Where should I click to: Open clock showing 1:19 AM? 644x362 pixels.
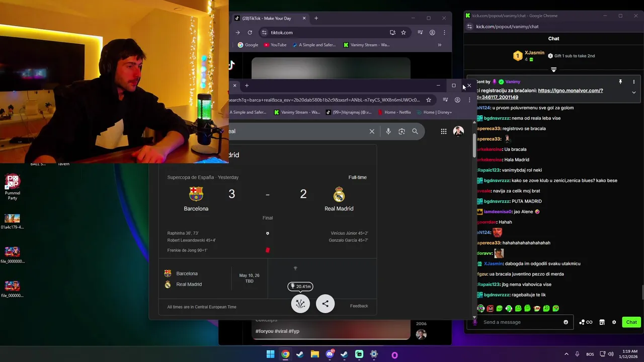(x=629, y=354)
